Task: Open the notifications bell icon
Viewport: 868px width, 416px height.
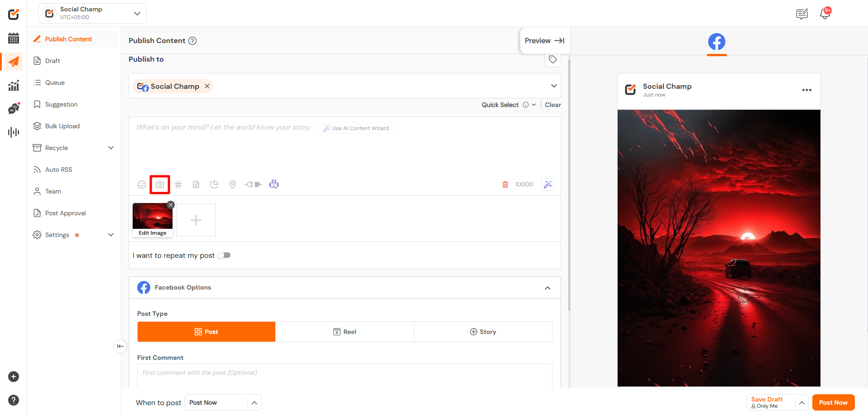Action: [825, 14]
